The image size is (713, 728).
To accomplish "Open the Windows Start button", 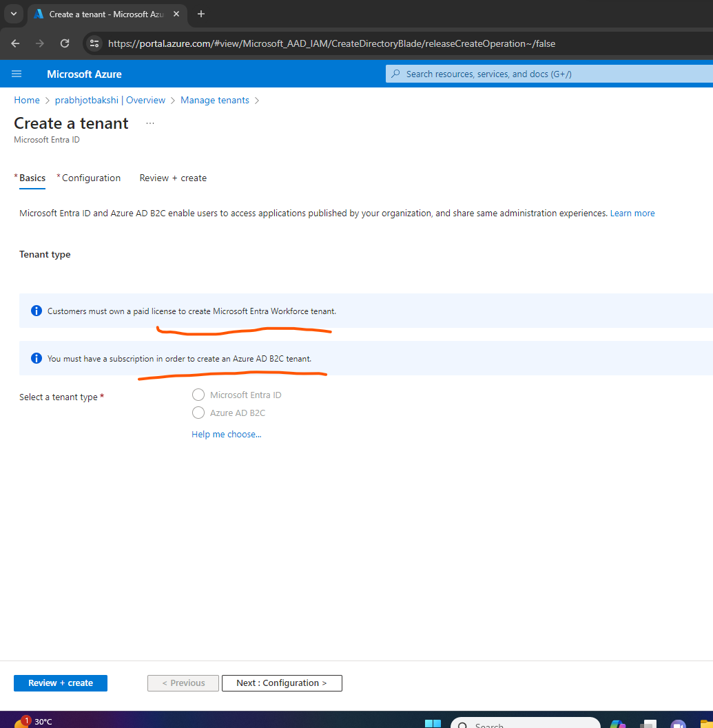I will 433,723.
